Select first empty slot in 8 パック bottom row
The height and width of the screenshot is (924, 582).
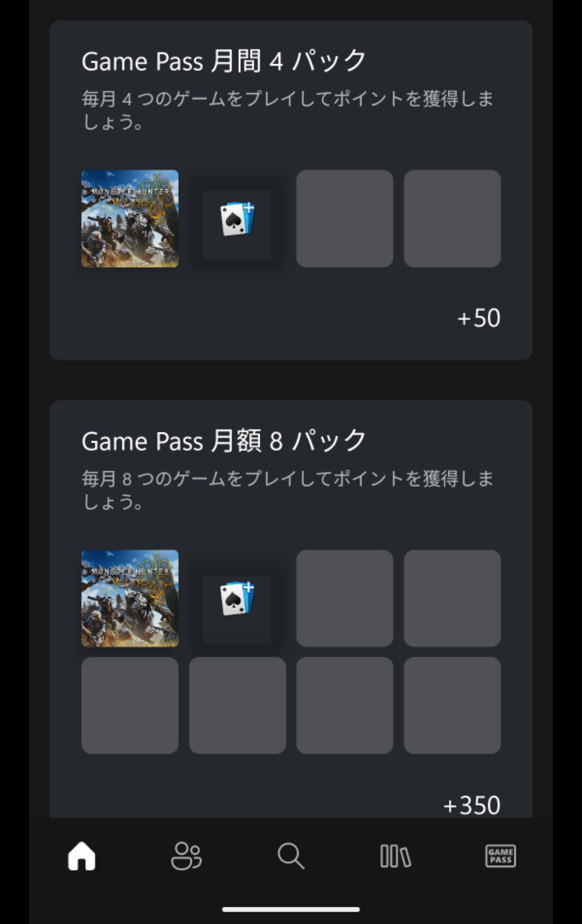[130, 705]
